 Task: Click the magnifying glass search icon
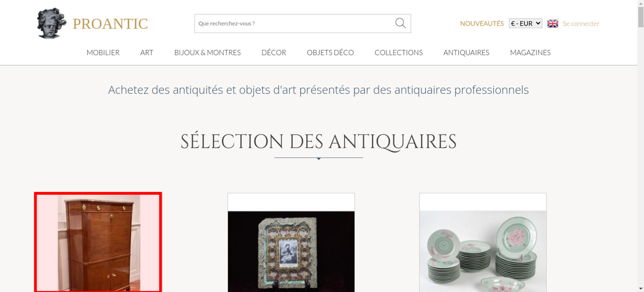point(400,23)
